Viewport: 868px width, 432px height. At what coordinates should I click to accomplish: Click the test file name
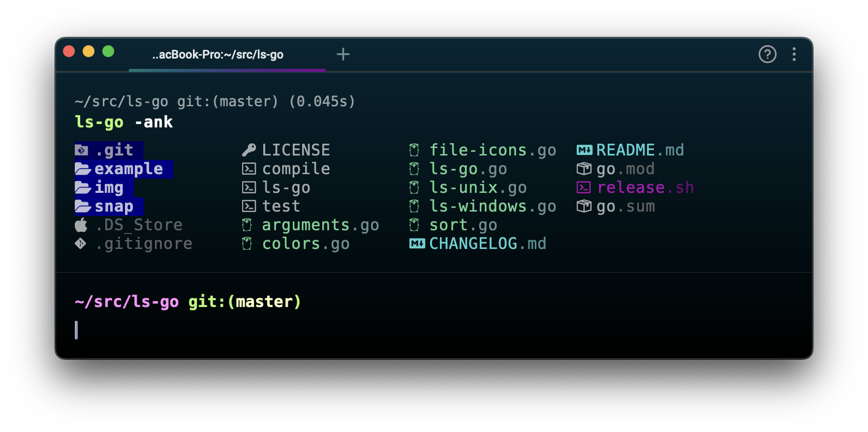click(x=281, y=206)
